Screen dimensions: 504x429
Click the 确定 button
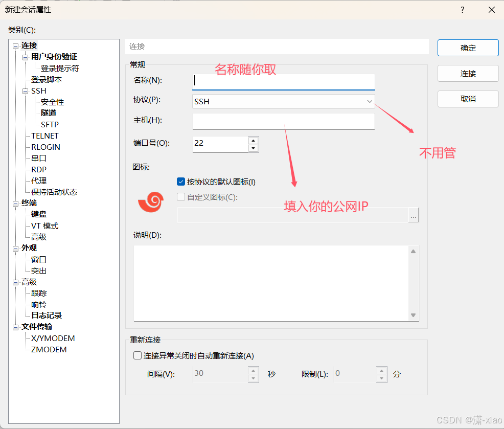(x=468, y=48)
